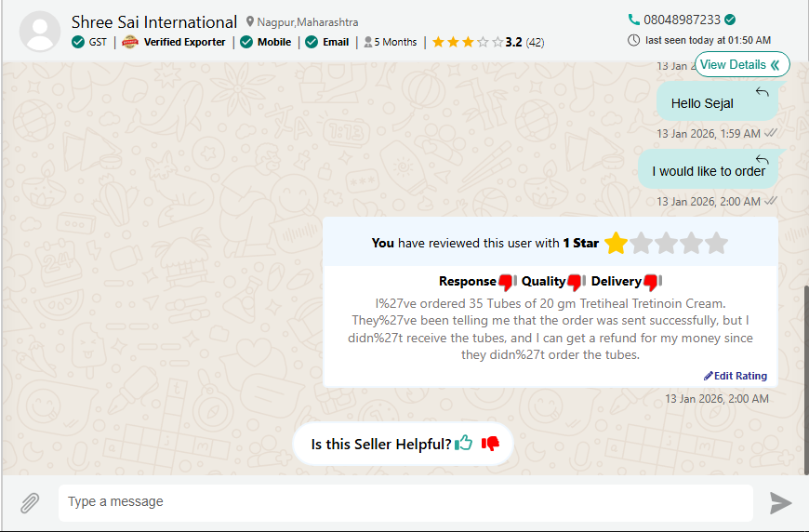Focus the 'Type a message' input field

(404, 502)
